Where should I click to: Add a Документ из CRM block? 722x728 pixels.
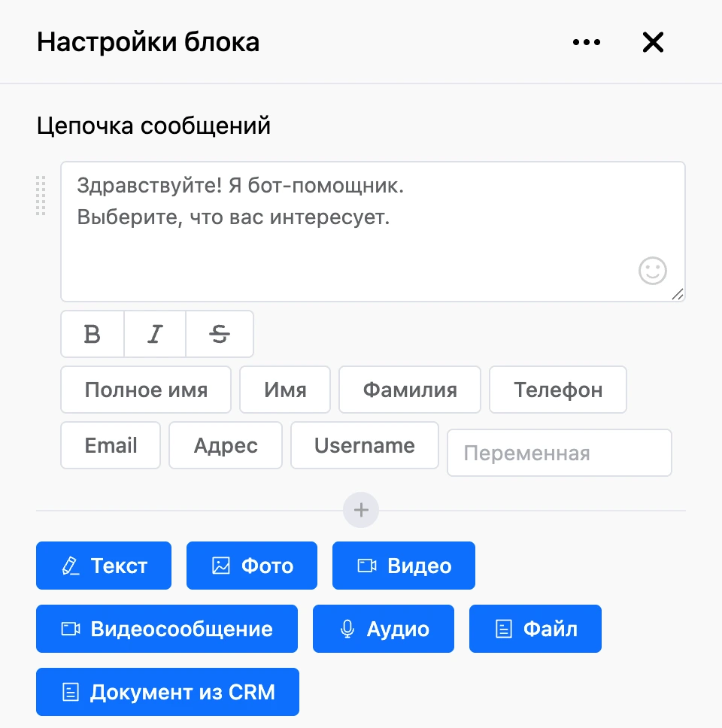[168, 692]
